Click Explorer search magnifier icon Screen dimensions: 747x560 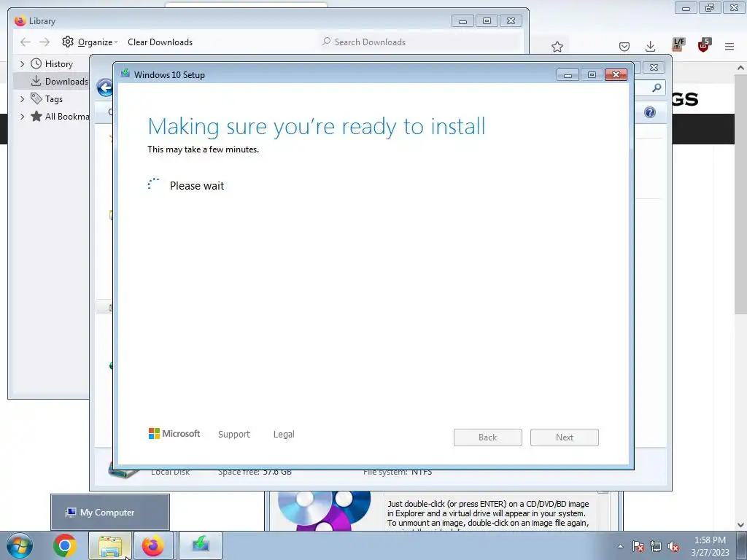pos(657,87)
